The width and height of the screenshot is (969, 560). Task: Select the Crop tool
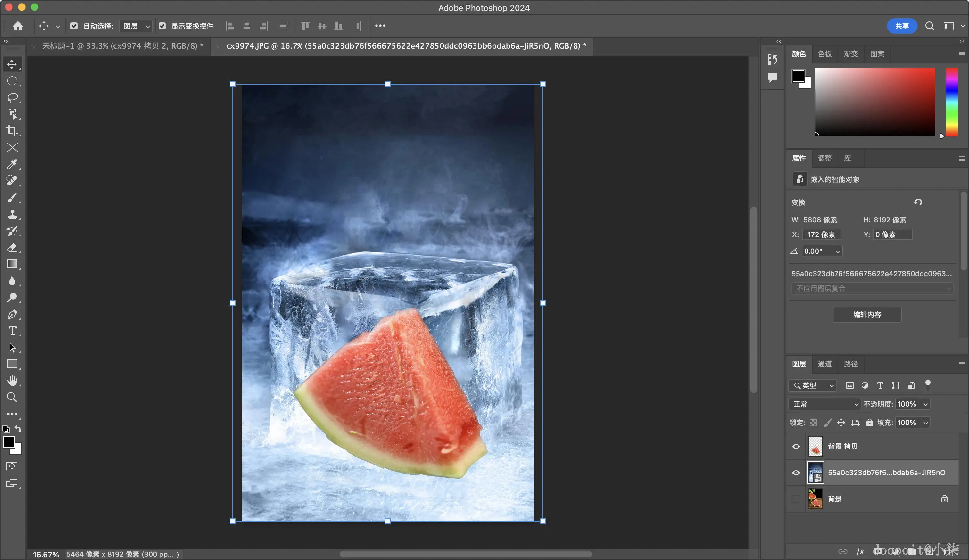tap(12, 131)
